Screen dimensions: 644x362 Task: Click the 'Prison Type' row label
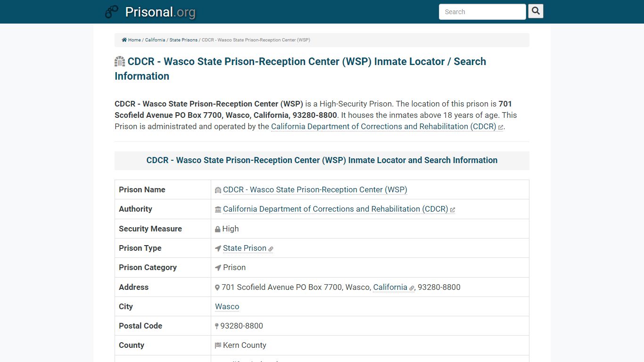140,248
